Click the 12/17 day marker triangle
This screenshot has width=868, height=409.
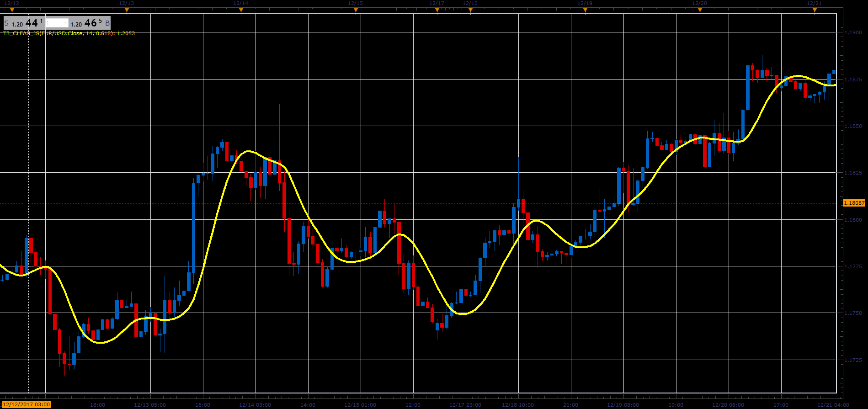point(437,10)
